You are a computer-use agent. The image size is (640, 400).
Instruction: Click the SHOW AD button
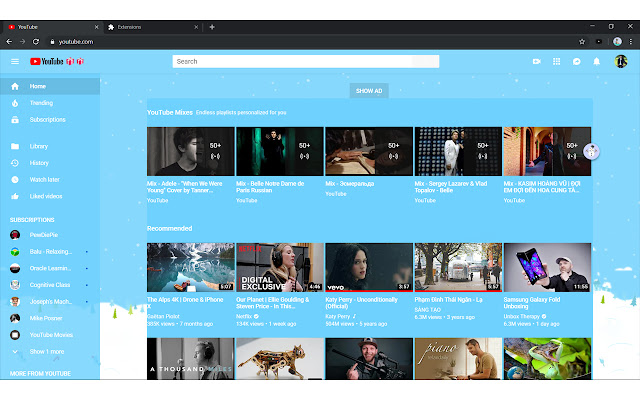coord(369,90)
